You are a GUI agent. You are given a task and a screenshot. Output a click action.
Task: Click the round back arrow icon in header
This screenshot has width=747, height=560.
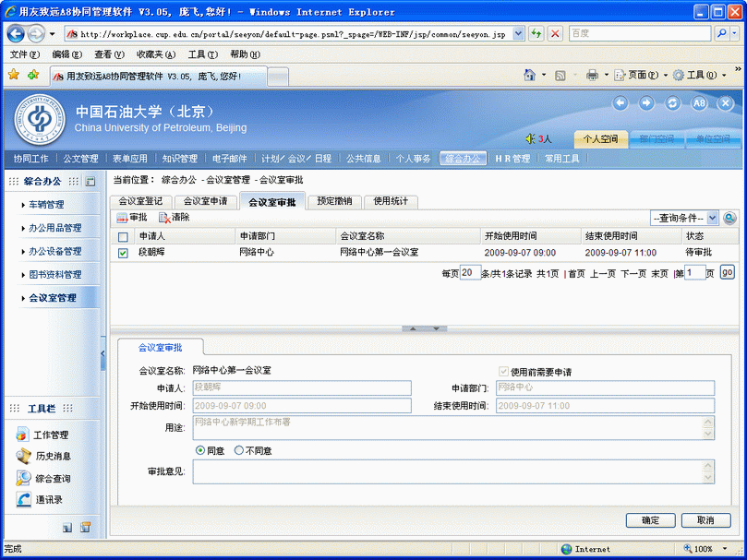click(x=620, y=103)
